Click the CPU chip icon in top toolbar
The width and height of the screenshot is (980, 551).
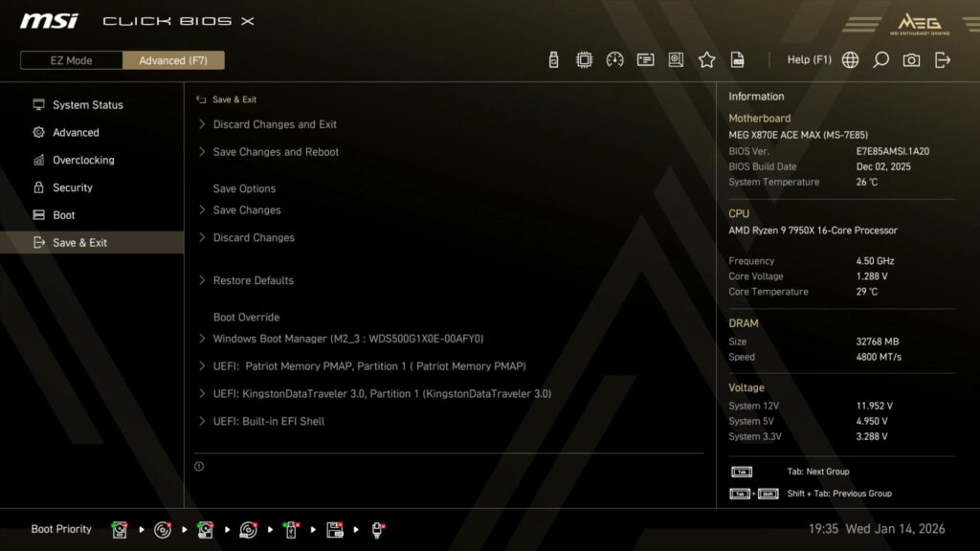pyautogui.click(x=584, y=60)
